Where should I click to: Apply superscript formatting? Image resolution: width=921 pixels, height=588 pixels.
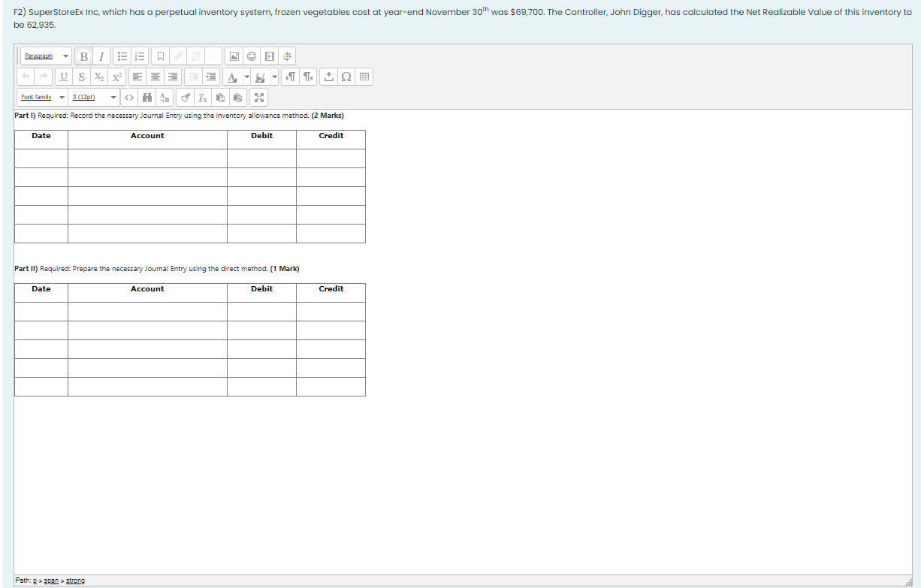tap(116, 77)
